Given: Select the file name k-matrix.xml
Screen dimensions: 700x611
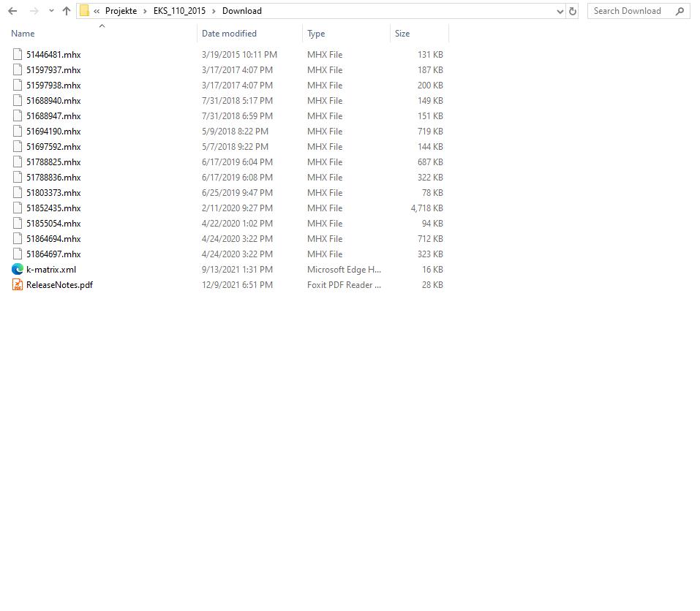Looking at the screenshot, I should [51, 270].
